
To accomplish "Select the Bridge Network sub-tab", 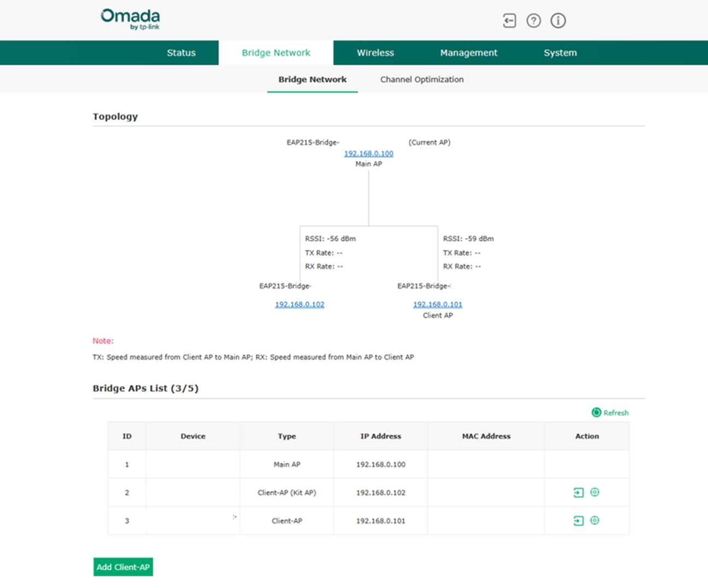I will click(312, 80).
